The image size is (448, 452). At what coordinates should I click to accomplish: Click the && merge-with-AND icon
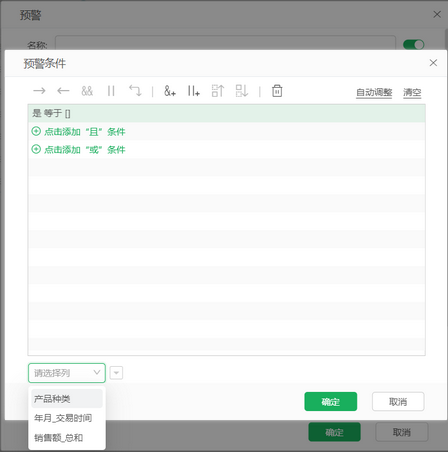click(x=87, y=91)
